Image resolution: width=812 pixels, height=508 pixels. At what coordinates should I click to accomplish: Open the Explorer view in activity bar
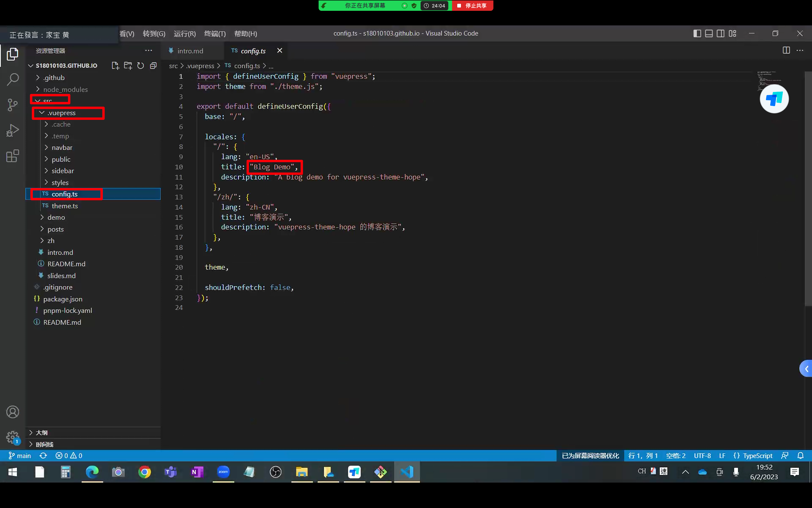point(12,54)
